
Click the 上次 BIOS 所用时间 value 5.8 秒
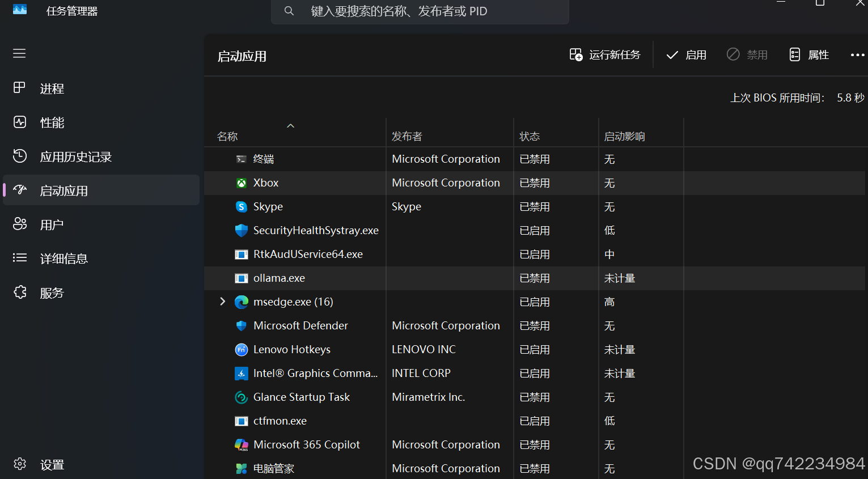(x=850, y=98)
